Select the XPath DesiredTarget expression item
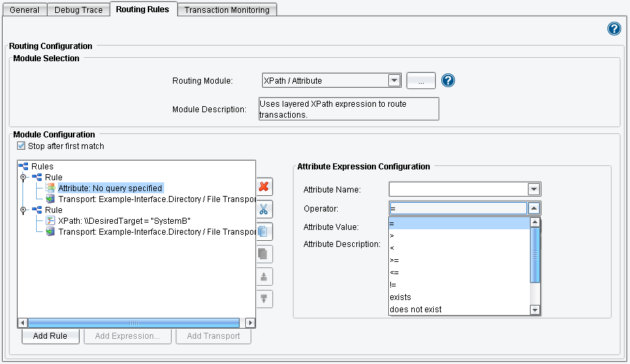Viewport: 630px width, 364px height. [x=124, y=221]
